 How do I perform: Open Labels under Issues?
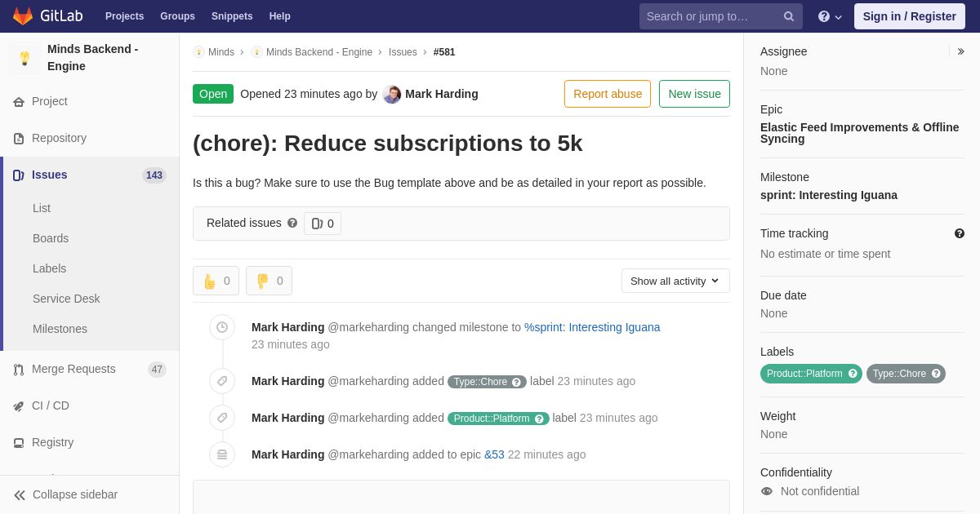pyautogui.click(x=49, y=268)
